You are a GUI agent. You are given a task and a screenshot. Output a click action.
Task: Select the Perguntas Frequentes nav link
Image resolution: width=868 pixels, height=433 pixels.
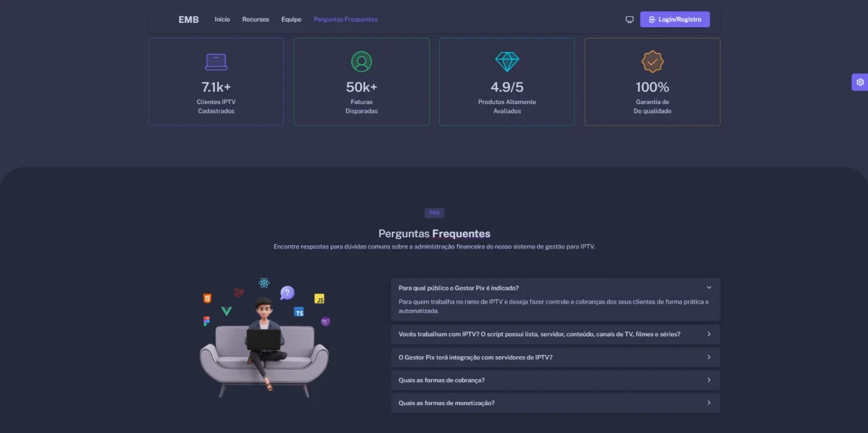[345, 19]
